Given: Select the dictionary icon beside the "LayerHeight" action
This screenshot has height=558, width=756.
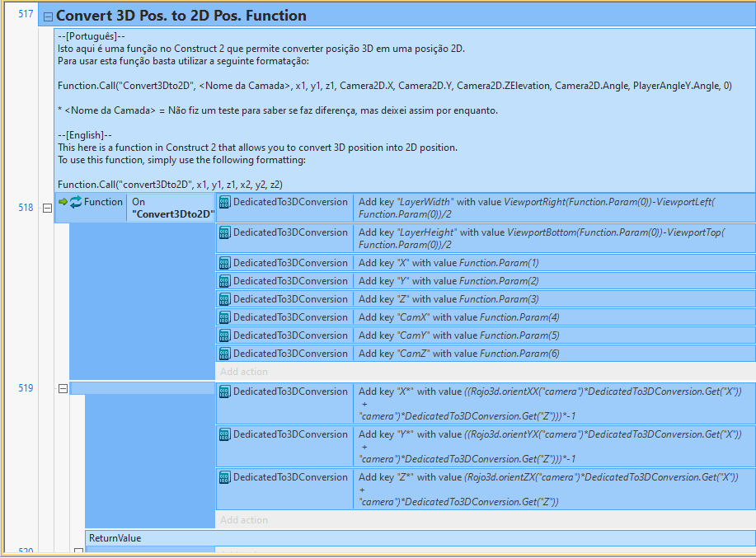Looking at the screenshot, I should point(225,232).
